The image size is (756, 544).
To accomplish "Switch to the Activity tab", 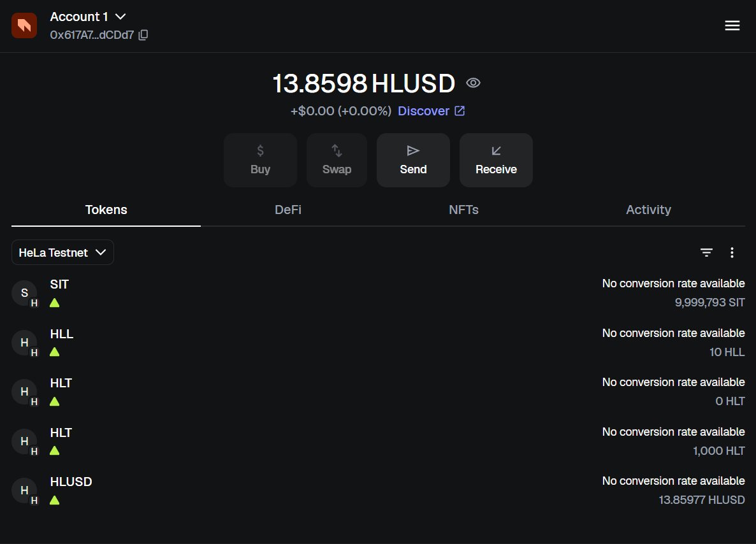I will click(648, 210).
